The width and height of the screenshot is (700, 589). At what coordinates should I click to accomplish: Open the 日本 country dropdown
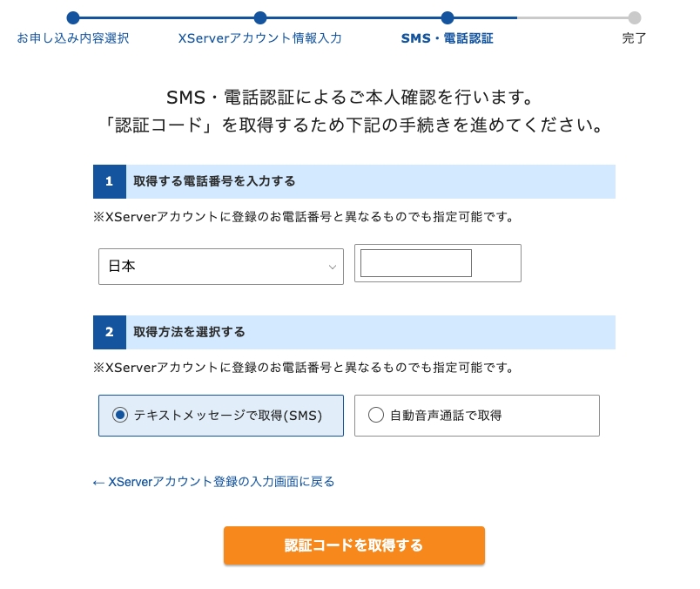(221, 267)
